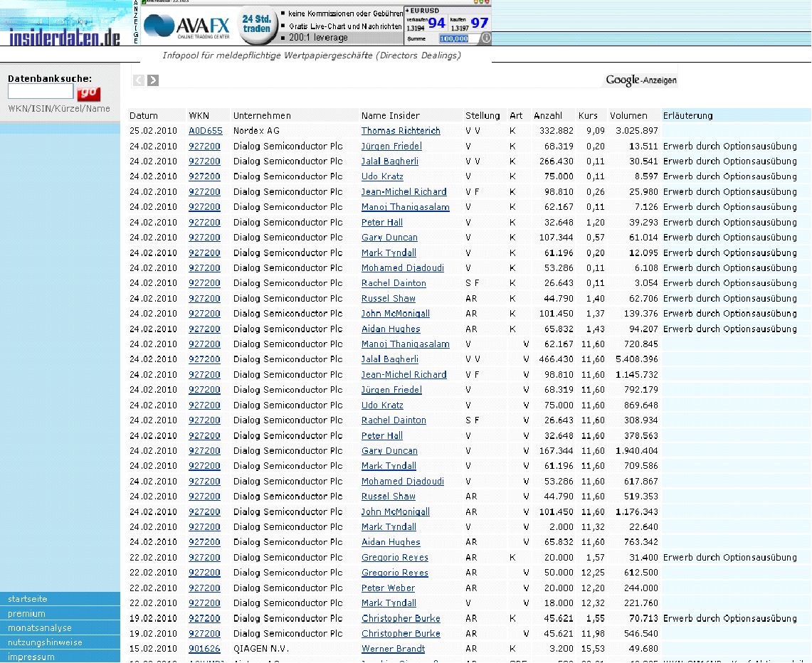The height and width of the screenshot is (663, 812).
Task: Click the 24 Std. traden badge
Action: click(257, 25)
